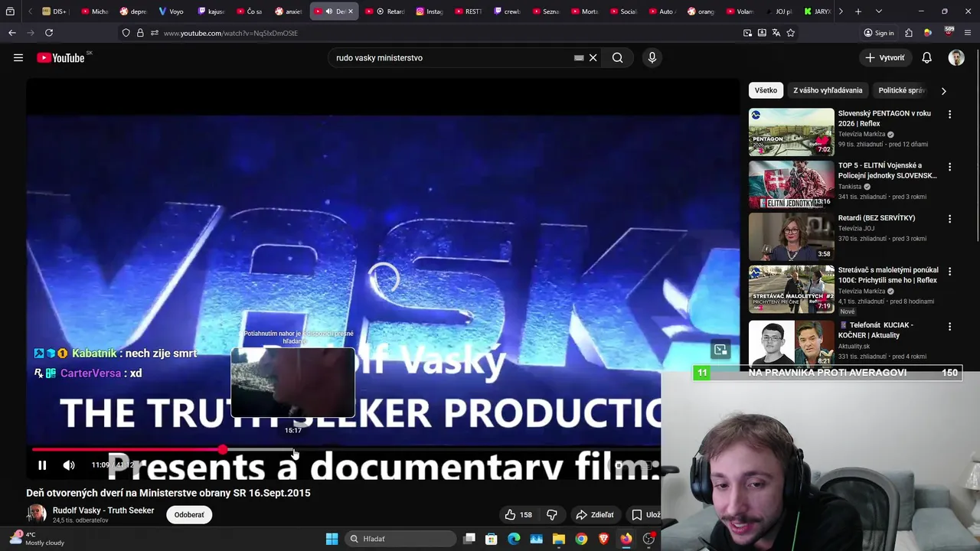Open TOP 5 - ELITNÍ Vojenské video thumbnail
The width and height of the screenshot is (980, 551).
pos(791,184)
